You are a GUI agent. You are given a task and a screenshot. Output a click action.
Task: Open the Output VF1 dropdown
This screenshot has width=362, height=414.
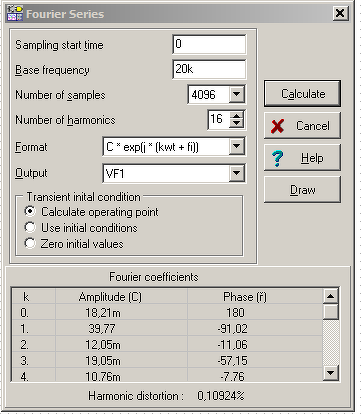click(237, 173)
